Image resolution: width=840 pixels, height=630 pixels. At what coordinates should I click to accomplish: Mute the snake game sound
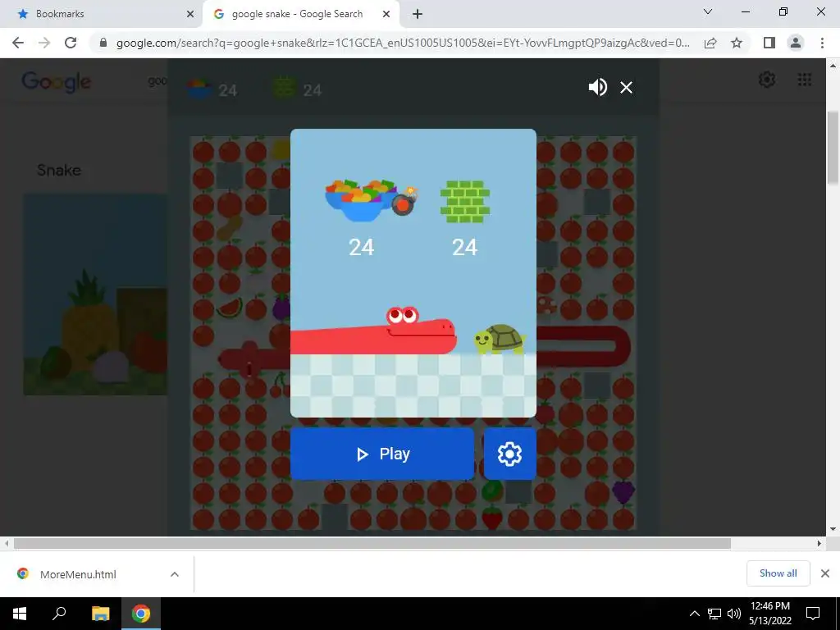597,87
